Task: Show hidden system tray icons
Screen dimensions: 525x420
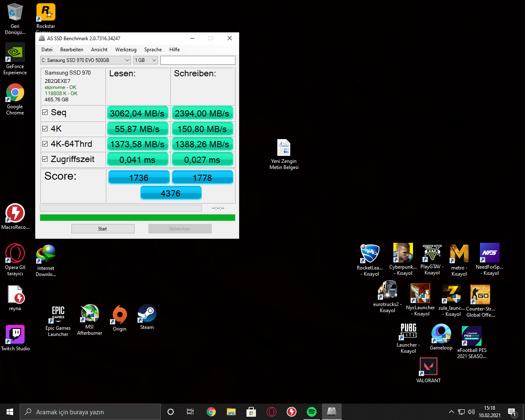Action: (x=452, y=412)
